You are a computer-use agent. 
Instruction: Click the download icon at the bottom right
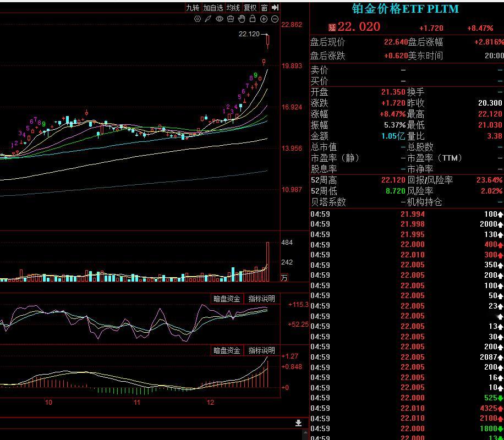click(298, 422)
